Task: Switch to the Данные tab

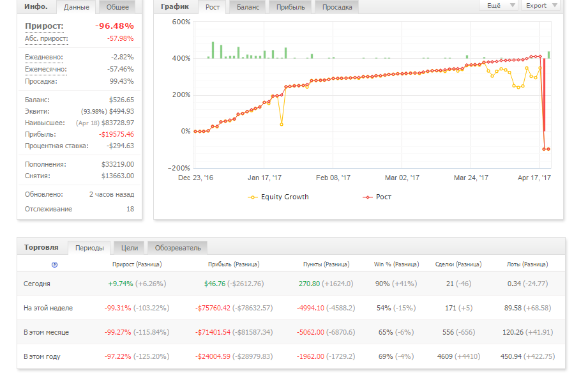Action: click(77, 7)
